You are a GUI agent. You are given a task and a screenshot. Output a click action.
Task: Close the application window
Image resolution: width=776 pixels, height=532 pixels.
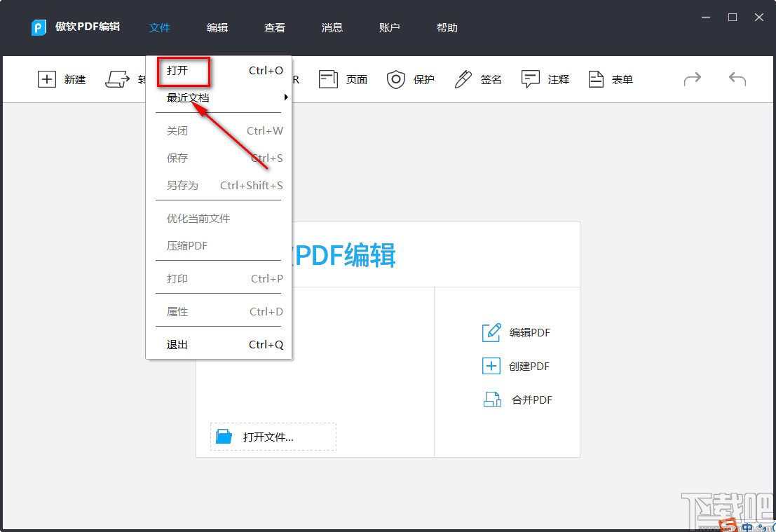click(x=759, y=18)
